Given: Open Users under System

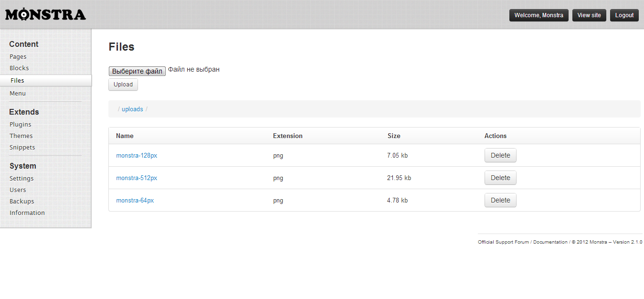Looking at the screenshot, I should [x=18, y=190].
